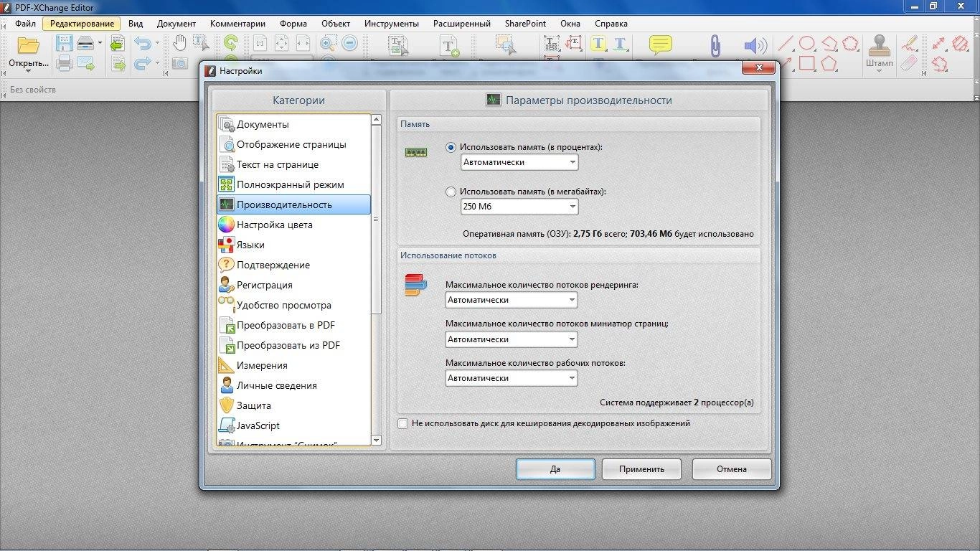
Task: Click the Да button
Action: [555, 469]
